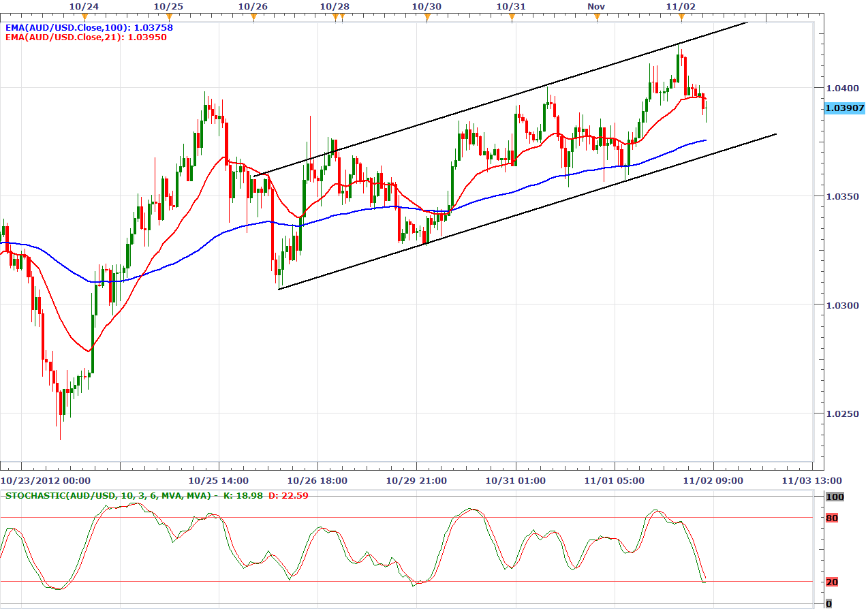Select the orange marker under 10/26
Viewport: 868px width, 609px height.
tap(253, 17)
